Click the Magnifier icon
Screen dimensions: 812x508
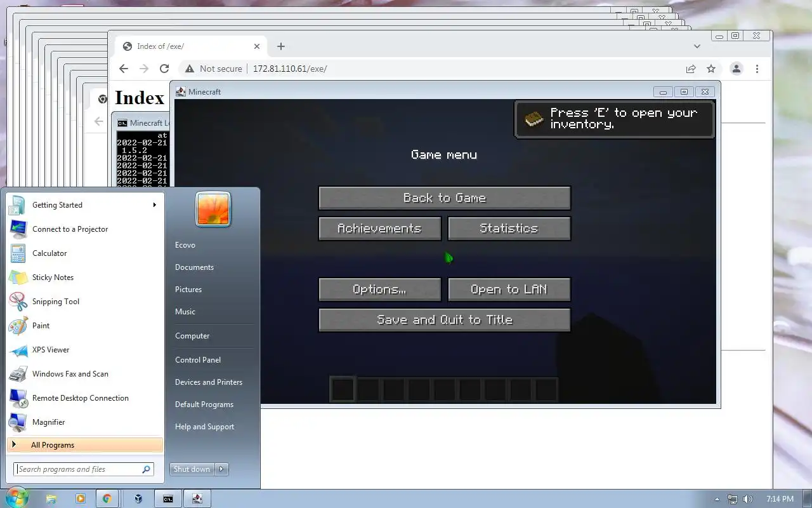(x=18, y=422)
